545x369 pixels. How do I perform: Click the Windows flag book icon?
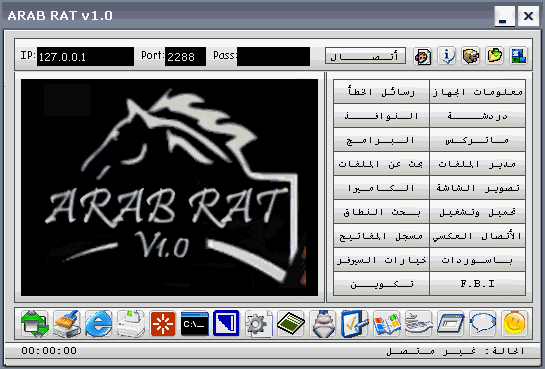[x=387, y=324]
